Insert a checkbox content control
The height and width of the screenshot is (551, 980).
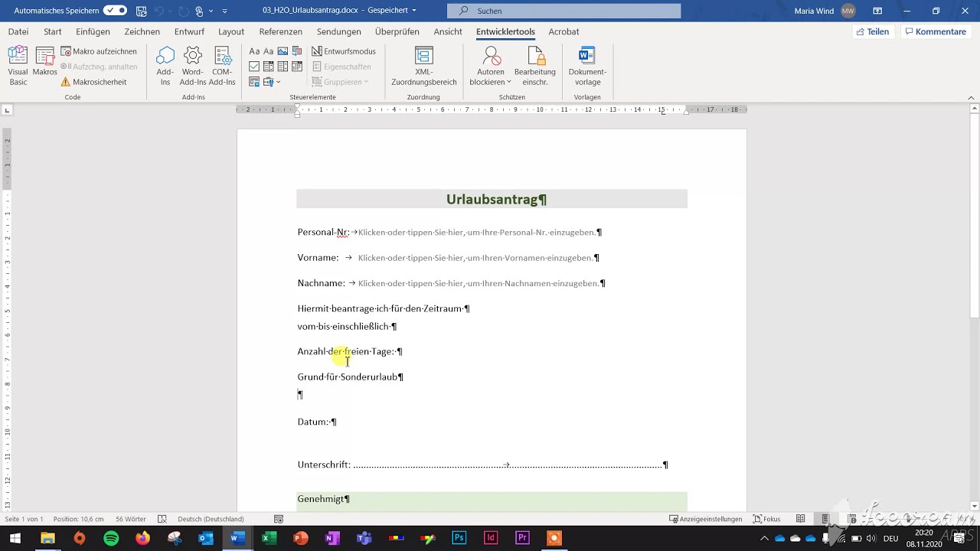[254, 67]
